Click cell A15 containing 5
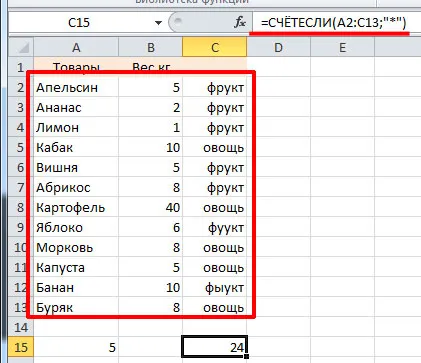The width and height of the screenshot is (421, 363). [76, 347]
